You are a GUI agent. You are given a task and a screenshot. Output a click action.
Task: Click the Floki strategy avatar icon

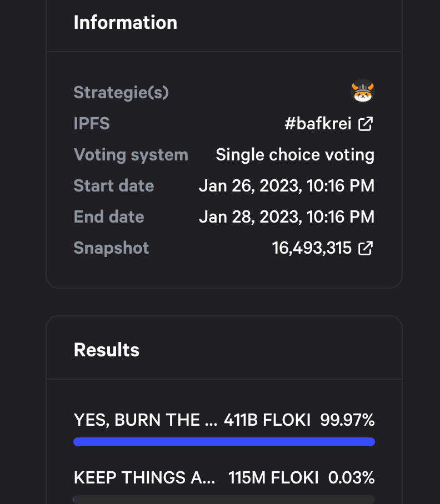[x=363, y=92]
